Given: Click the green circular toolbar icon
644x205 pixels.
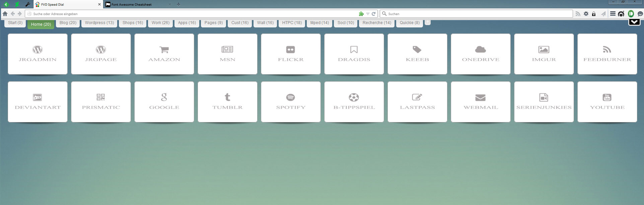Looking at the screenshot, I should (x=631, y=14).
